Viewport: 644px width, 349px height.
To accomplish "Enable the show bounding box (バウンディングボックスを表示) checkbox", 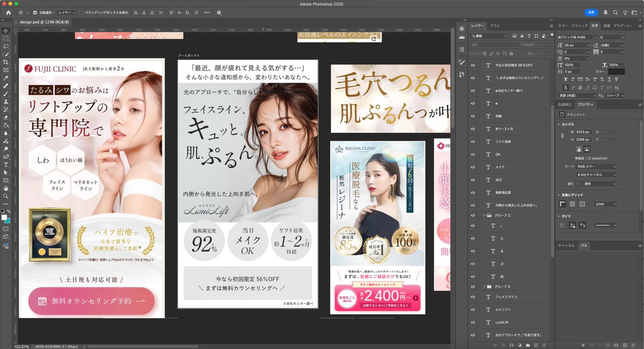I will [x=80, y=12].
